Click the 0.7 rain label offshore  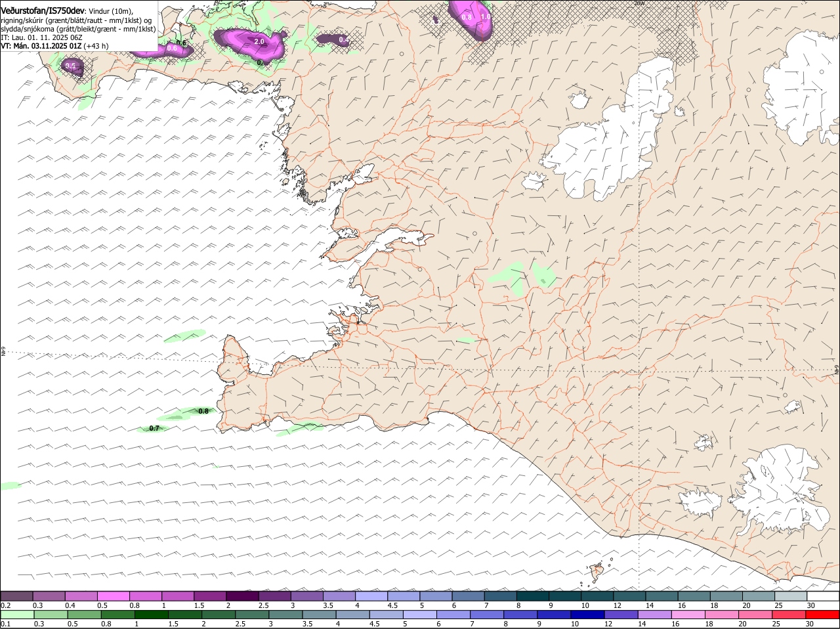(x=154, y=428)
